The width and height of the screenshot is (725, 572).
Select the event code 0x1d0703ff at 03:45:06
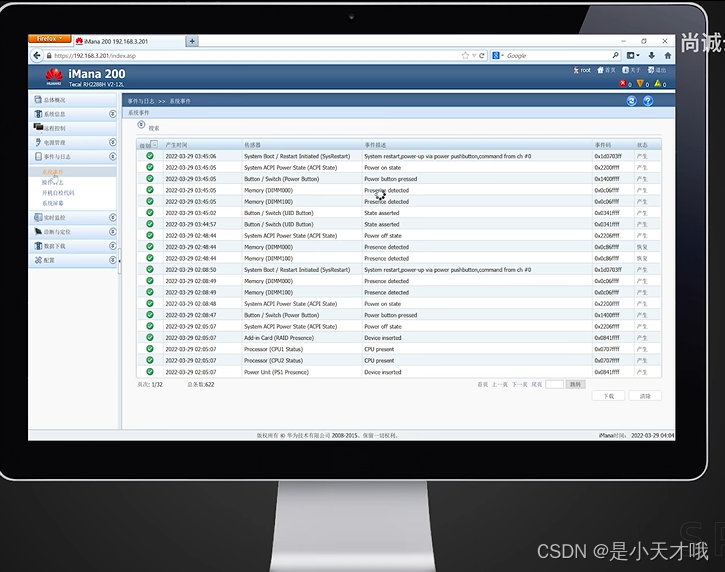tap(608, 156)
